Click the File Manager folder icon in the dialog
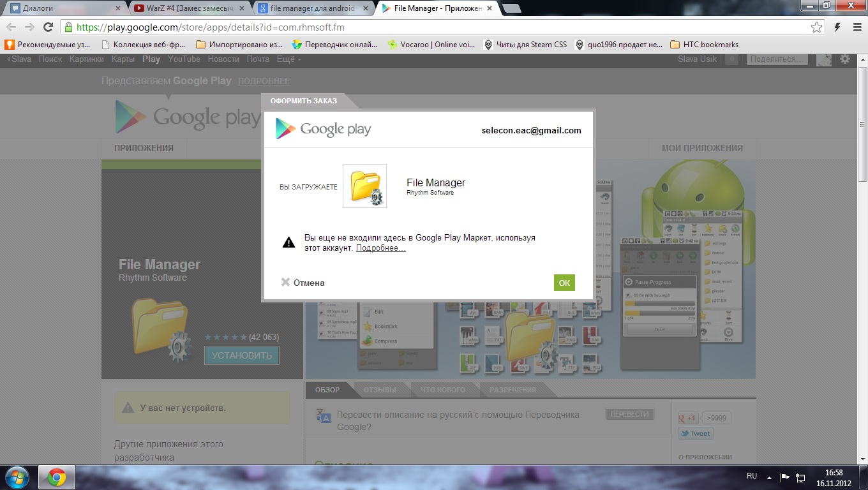 pyautogui.click(x=364, y=186)
